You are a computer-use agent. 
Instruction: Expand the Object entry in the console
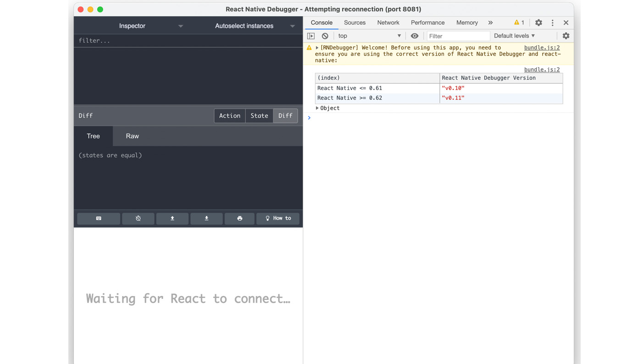(x=317, y=108)
